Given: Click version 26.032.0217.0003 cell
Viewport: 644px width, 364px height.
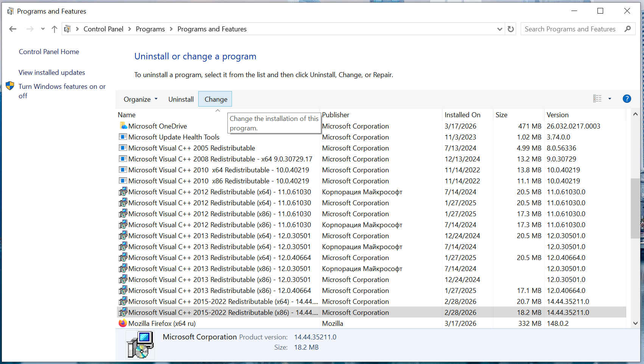Looking at the screenshot, I should (x=573, y=126).
